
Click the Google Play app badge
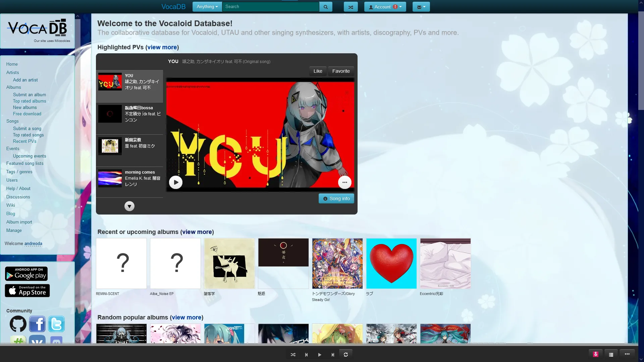coord(26,274)
